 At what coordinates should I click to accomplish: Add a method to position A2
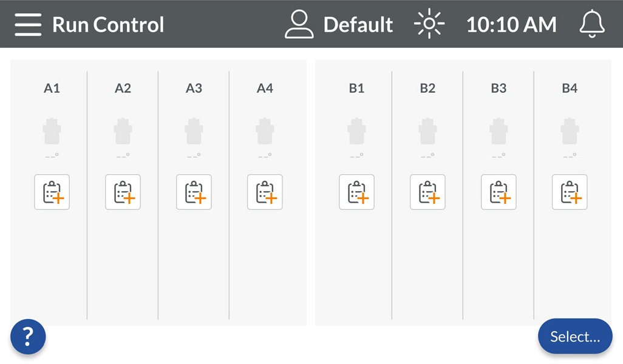click(x=123, y=192)
